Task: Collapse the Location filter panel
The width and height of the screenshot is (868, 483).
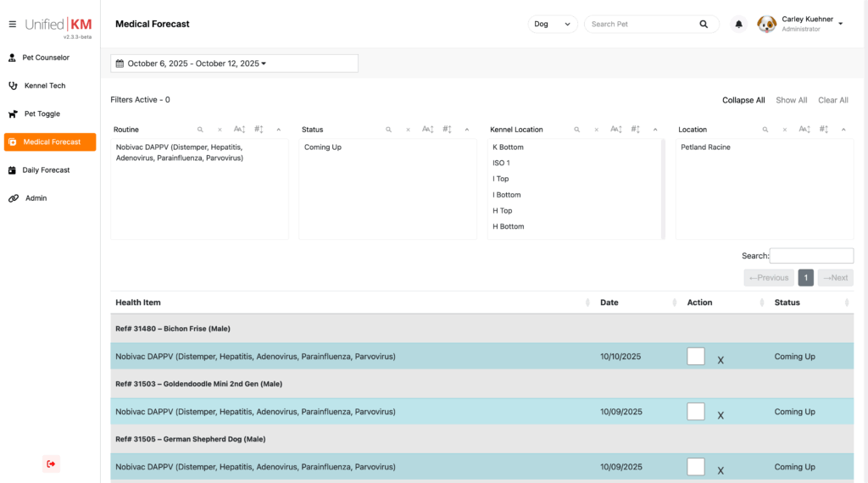Action: (843, 130)
